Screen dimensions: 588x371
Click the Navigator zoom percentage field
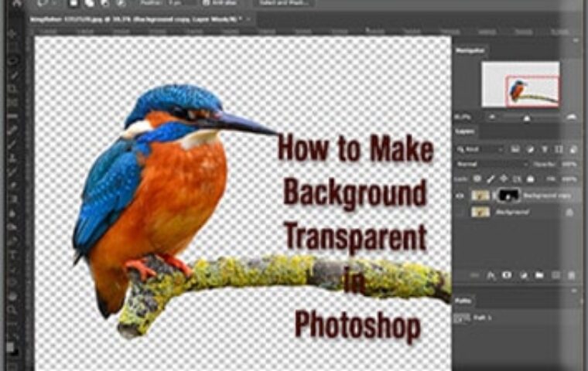[463, 117]
